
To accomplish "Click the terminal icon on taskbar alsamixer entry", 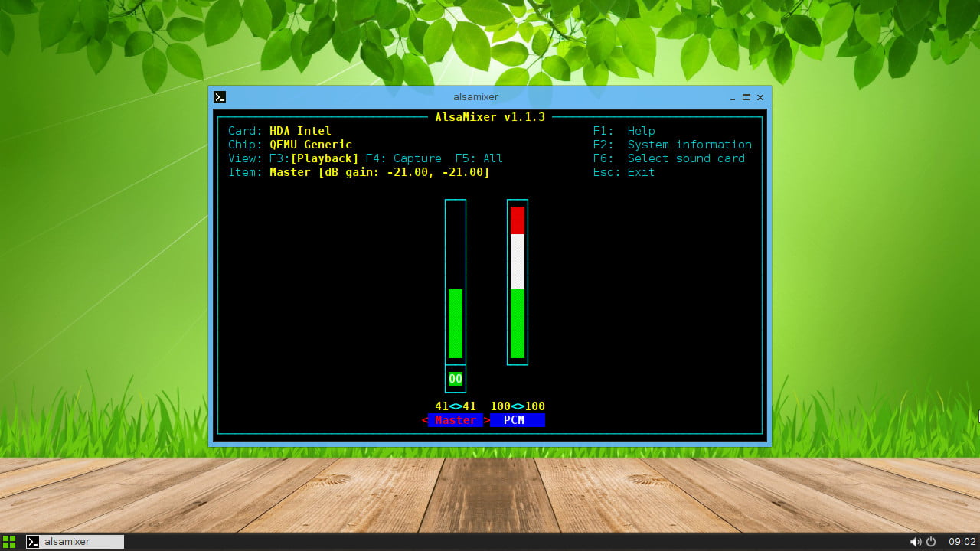I will [x=33, y=542].
